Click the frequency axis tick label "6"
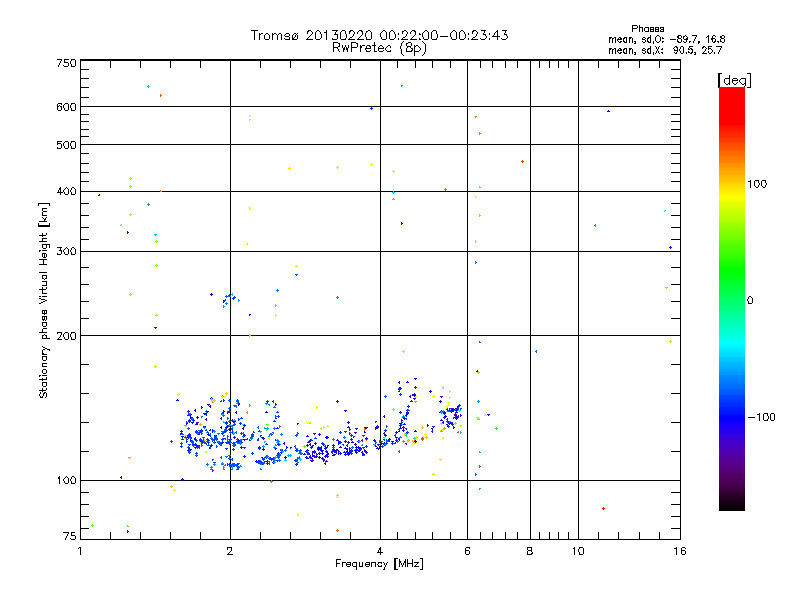Viewport: 800px width, 600px height. point(467,551)
